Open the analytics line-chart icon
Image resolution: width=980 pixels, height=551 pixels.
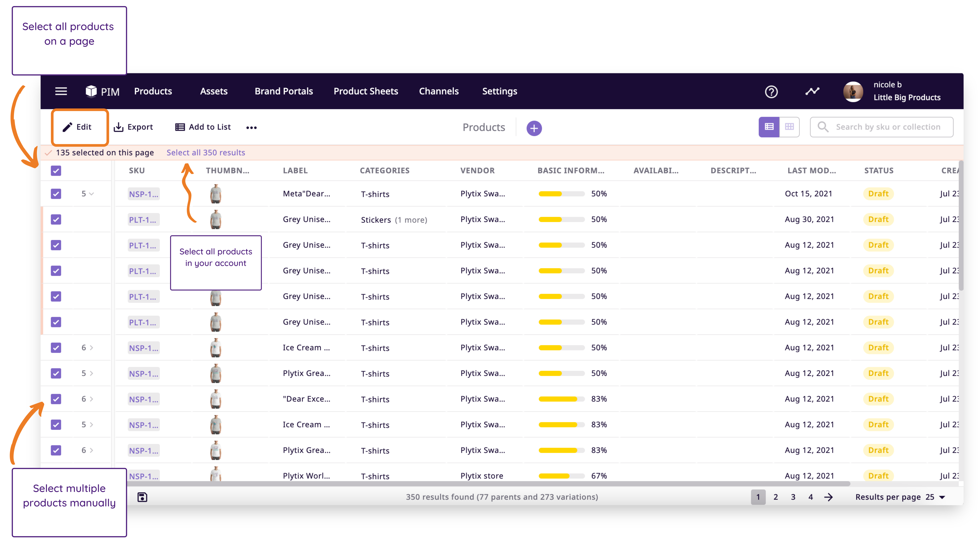[x=812, y=91]
